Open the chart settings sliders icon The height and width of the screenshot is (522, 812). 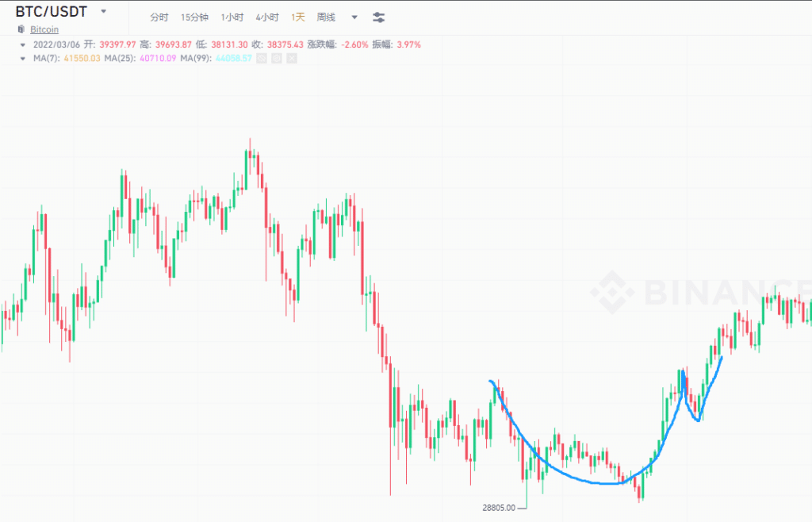click(378, 17)
